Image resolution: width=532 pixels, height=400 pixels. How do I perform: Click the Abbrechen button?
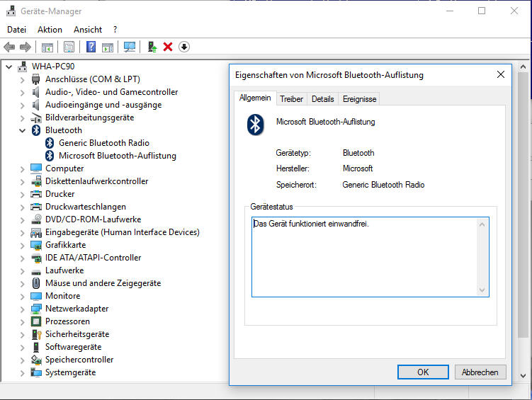(x=480, y=372)
